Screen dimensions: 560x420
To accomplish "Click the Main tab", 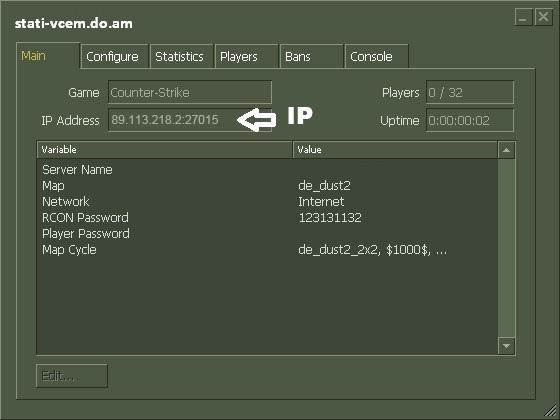I will click(48, 56).
